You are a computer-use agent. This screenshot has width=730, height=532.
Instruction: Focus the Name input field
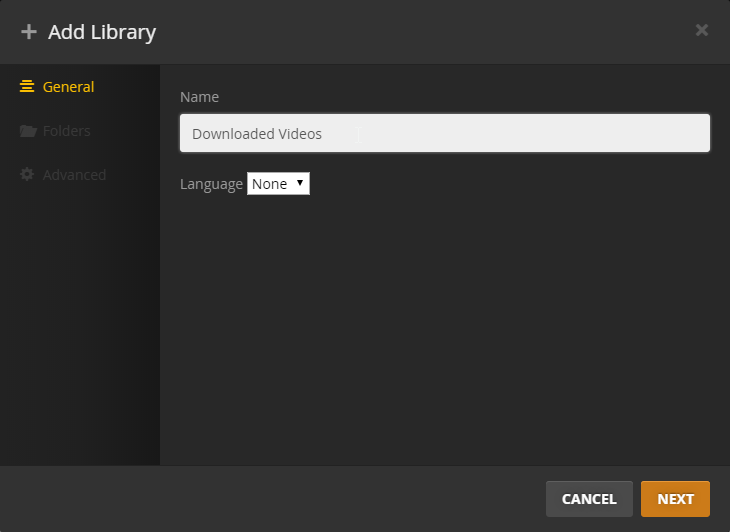click(445, 133)
